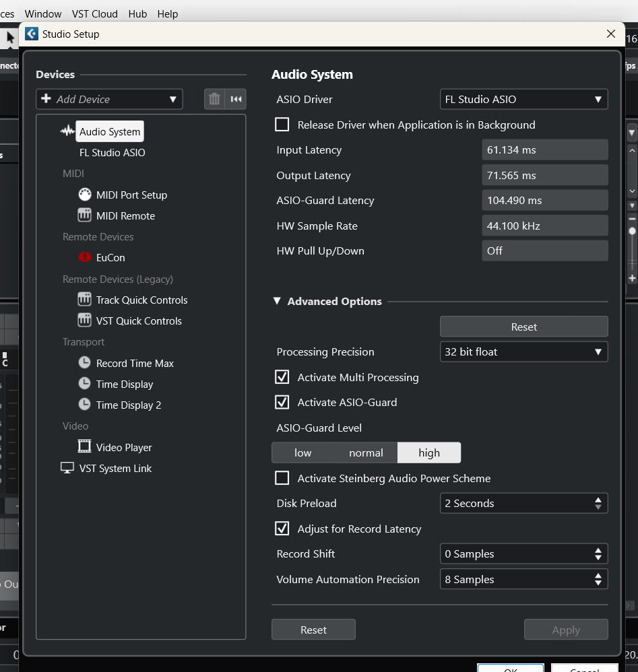The height and width of the screenshot is (672, 638).
Task: Click the MIDI Port Setup connector icon
Action: pyautogui.click(x=85, y=195)
